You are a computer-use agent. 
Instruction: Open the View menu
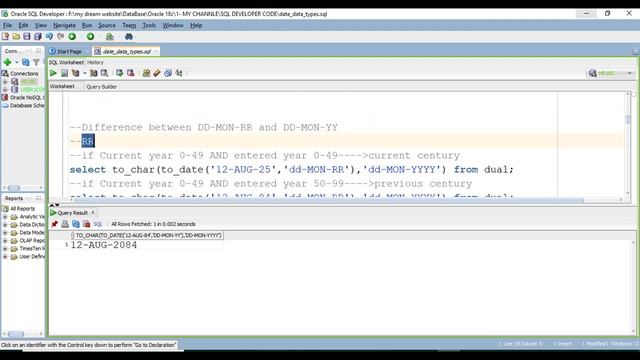tap(40, 25)
